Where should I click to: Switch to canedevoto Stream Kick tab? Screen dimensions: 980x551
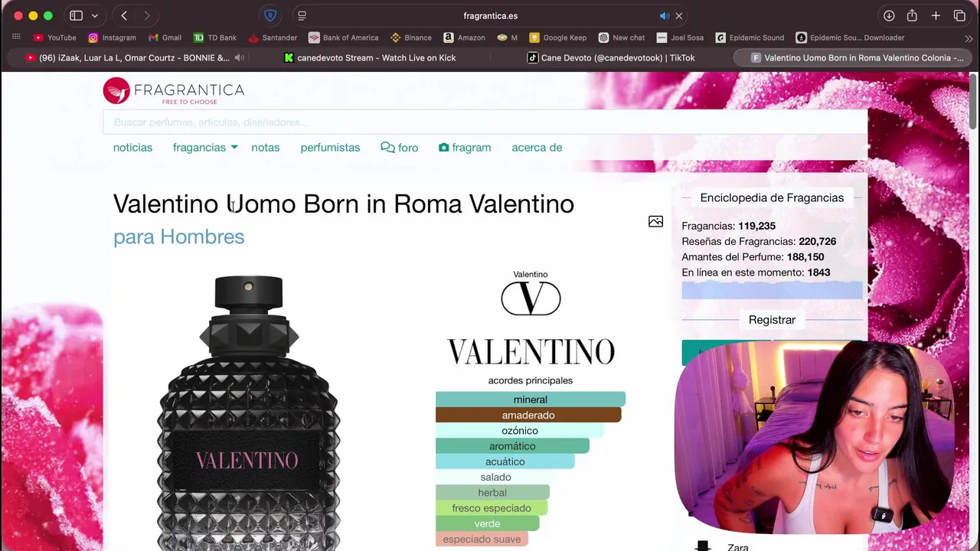369,58
